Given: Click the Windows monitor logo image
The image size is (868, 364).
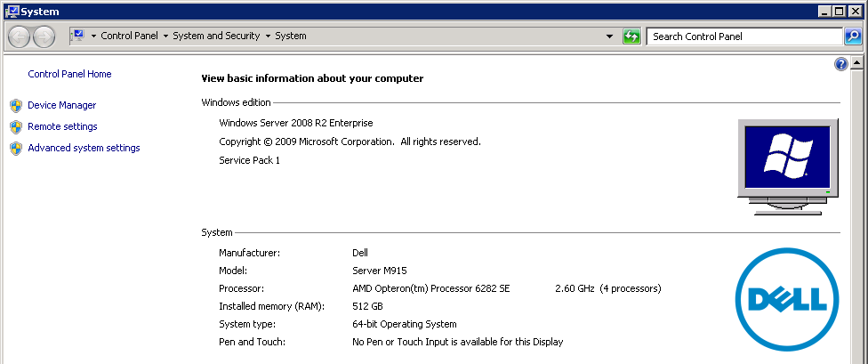Looking at the screenshot, I should click(788, 166).
